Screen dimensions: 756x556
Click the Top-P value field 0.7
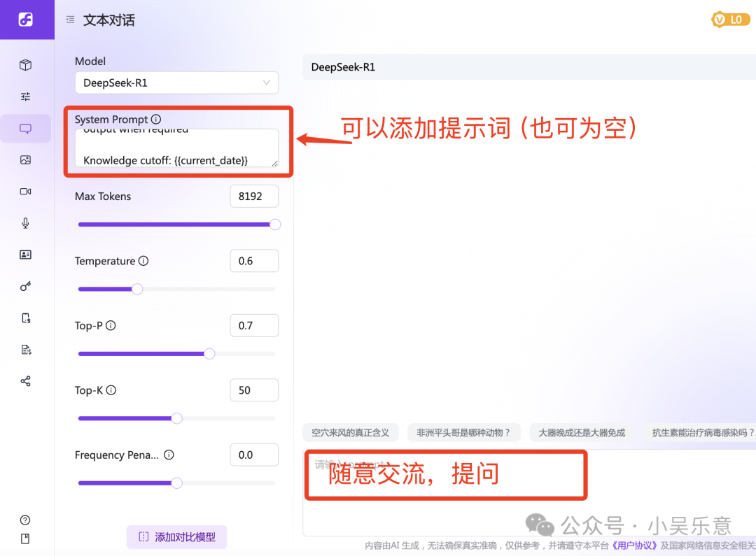[x=254, y=325]
